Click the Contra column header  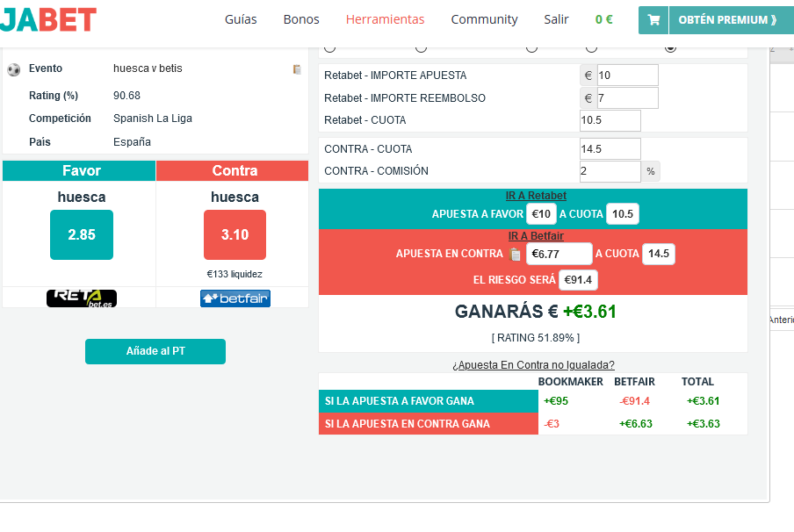[x=233, y=170]
